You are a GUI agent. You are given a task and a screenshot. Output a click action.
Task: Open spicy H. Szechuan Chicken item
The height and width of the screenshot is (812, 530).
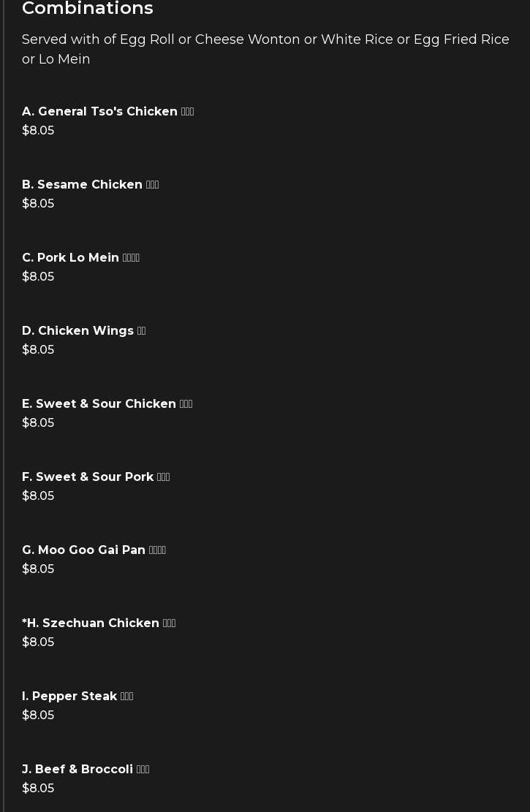[99, 623]
